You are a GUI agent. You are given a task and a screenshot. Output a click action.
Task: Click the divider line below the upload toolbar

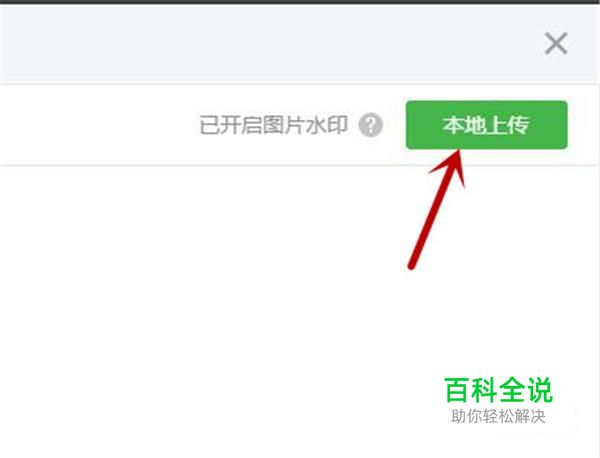coord(298,165)
